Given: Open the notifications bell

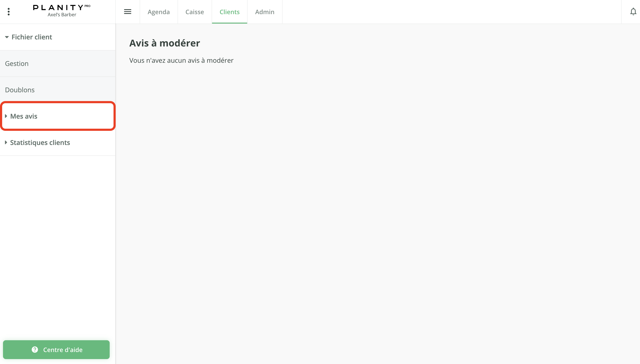Looking at the screenshot, I should click(x=633, y=12).
